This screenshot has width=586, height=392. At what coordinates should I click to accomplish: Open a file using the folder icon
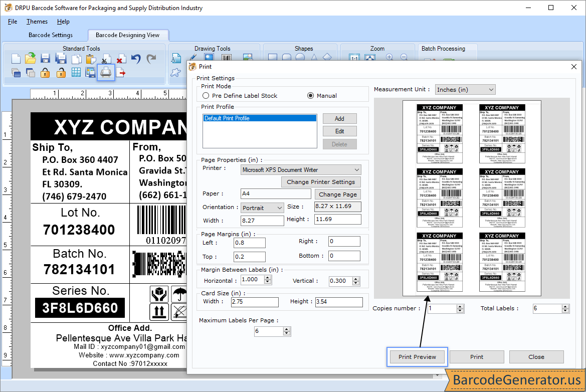click(x=30, y=58)
